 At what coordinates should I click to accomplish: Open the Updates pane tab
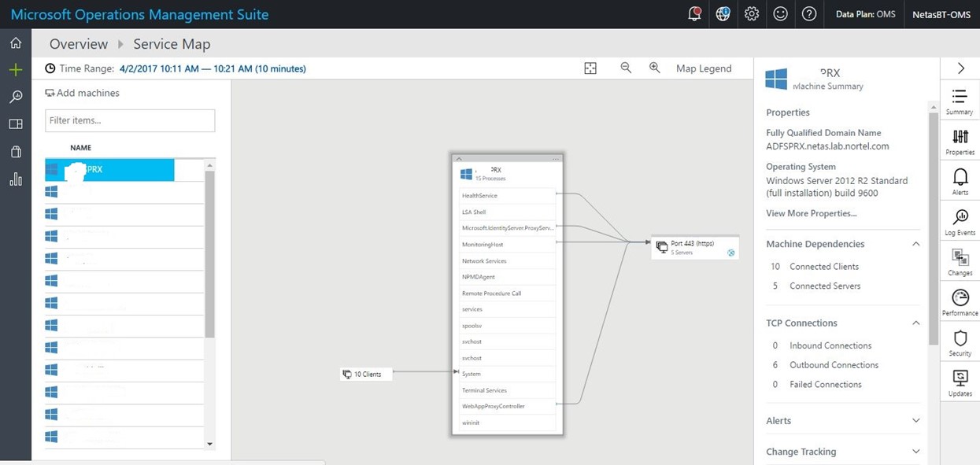coord(960,382)
